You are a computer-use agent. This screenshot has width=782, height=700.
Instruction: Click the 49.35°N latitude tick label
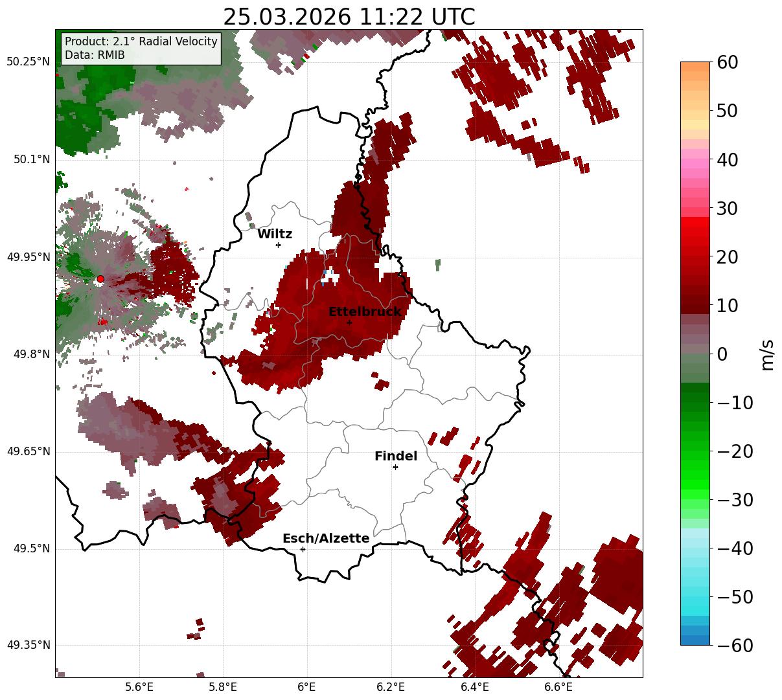point(29,645)
